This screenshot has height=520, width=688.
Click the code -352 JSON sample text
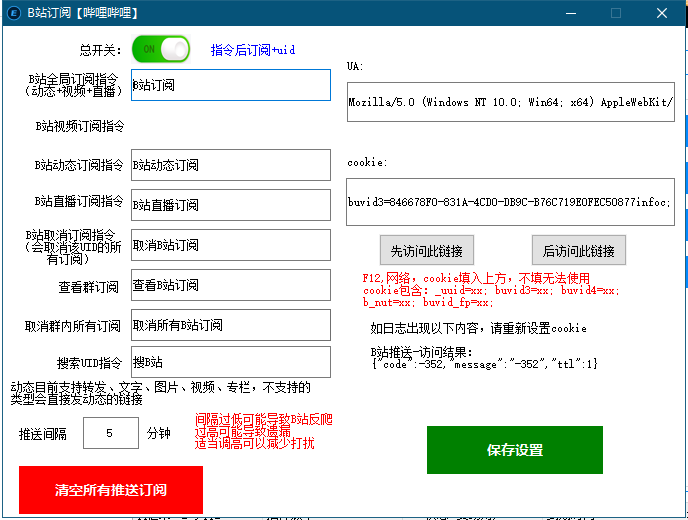pos(484,364)
